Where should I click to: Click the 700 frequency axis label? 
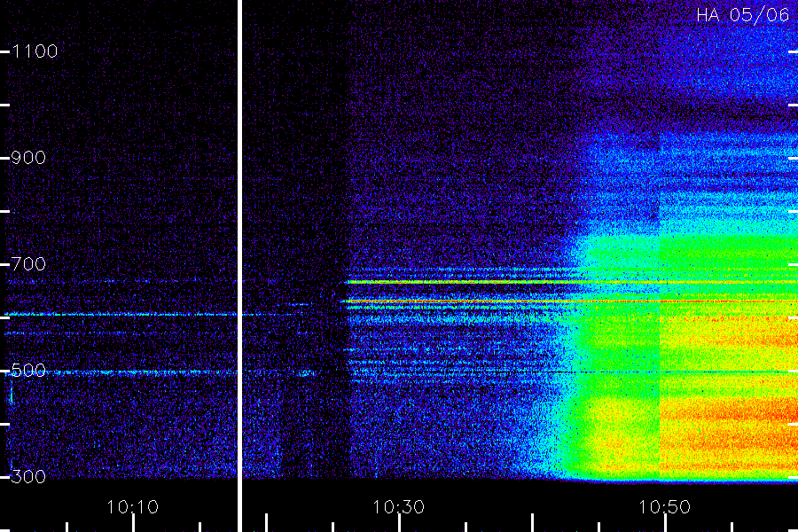click(28, 264)
